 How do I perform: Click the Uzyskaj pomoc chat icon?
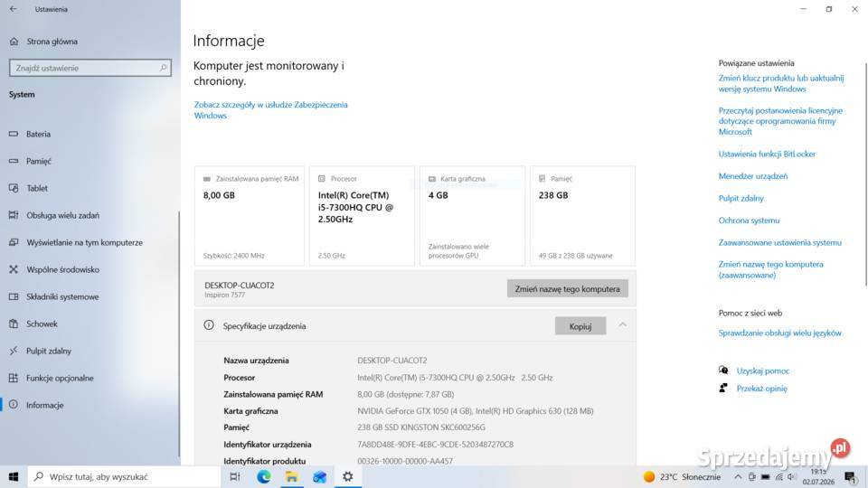click(x=723, y=371)
